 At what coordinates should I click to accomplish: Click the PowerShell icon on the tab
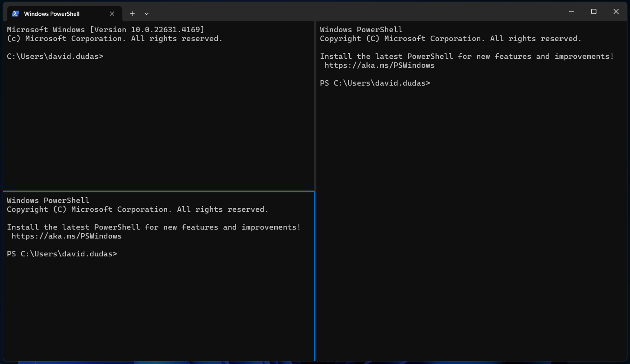click(15, 13)
